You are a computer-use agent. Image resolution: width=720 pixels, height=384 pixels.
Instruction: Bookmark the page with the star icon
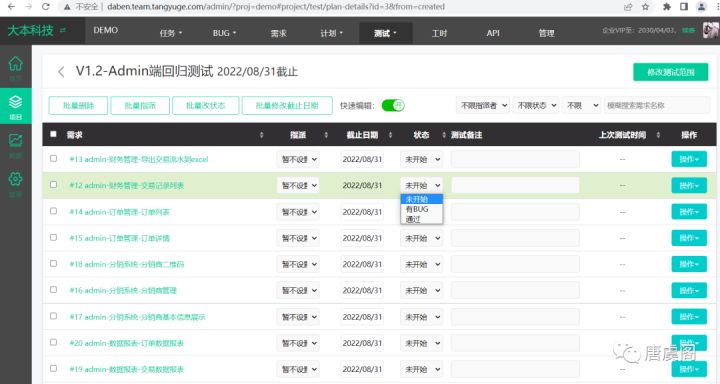click(x=645, y=6)
